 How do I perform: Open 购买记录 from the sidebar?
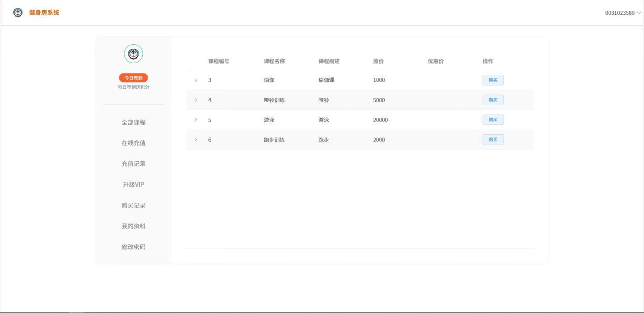click(x=133, y=206)
